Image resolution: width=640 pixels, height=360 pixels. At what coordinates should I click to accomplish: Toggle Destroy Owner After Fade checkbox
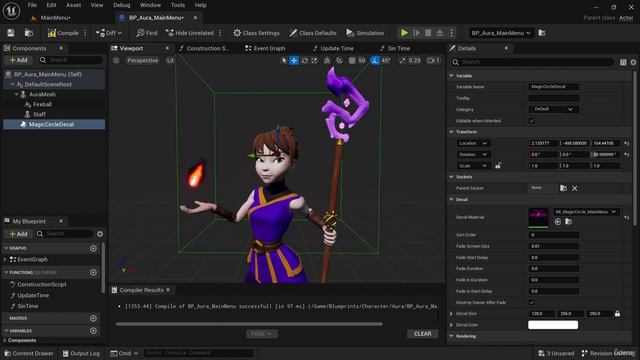[x=531, y=302]
